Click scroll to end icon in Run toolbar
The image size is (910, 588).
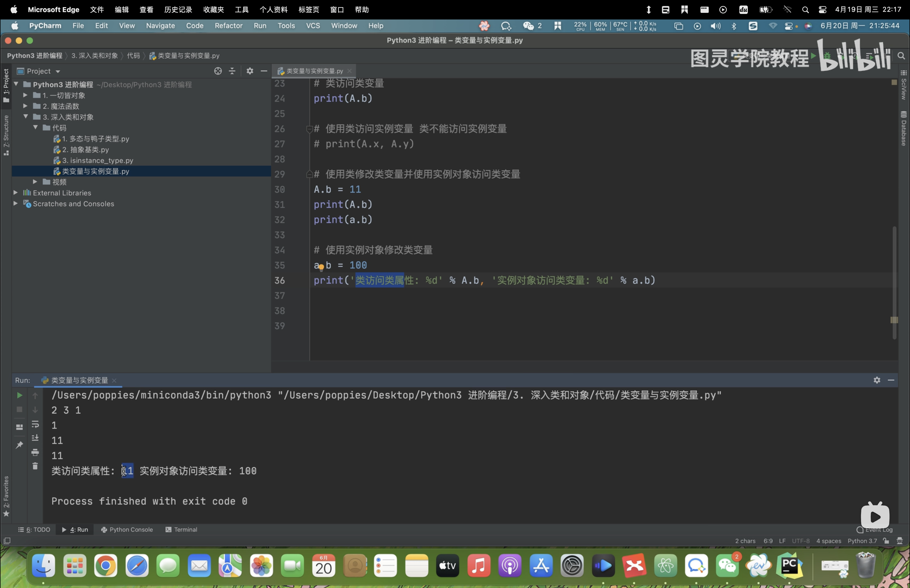pyautogui.click(x=35, y=438)
